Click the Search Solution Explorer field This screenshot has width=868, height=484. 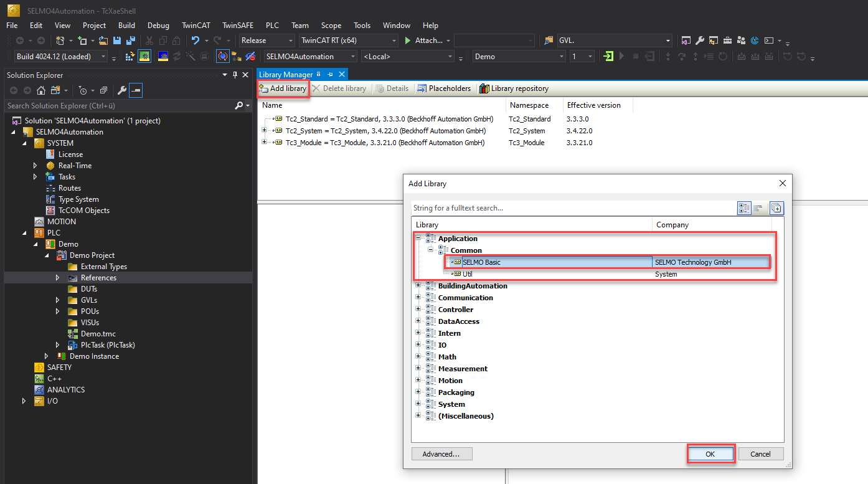tap(118, 106)
